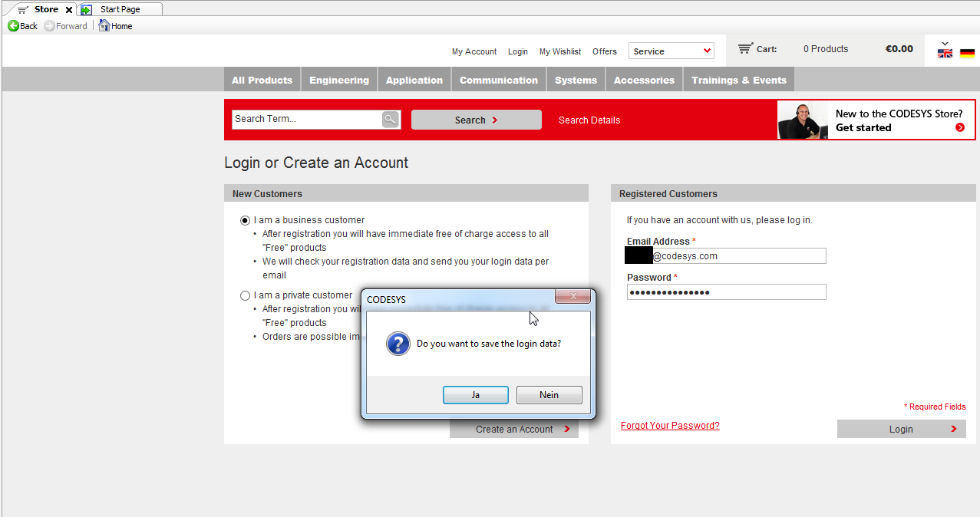
Task: Open the Trainings & Events menu
Action: pos(738,80)
